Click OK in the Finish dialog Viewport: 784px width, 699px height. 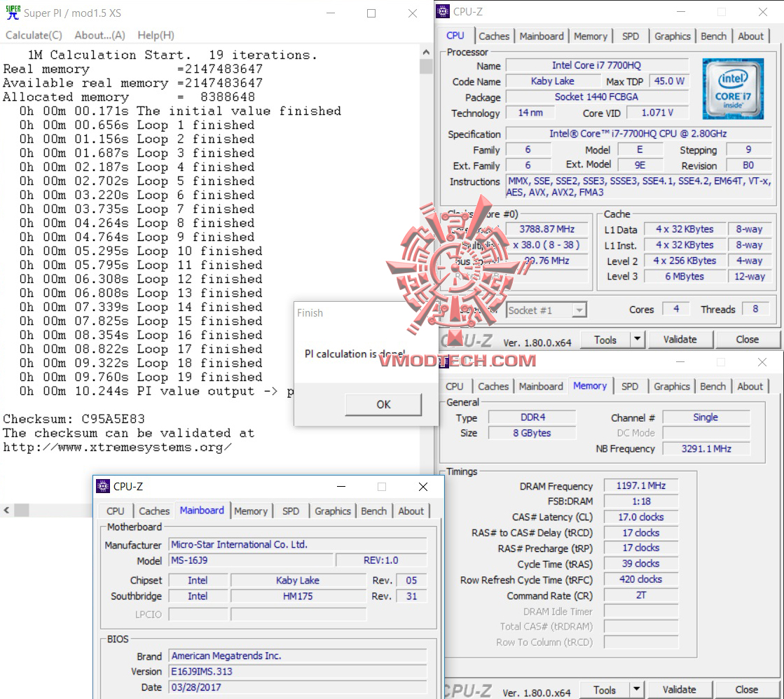pyautogui.click(x=383, y=405)
